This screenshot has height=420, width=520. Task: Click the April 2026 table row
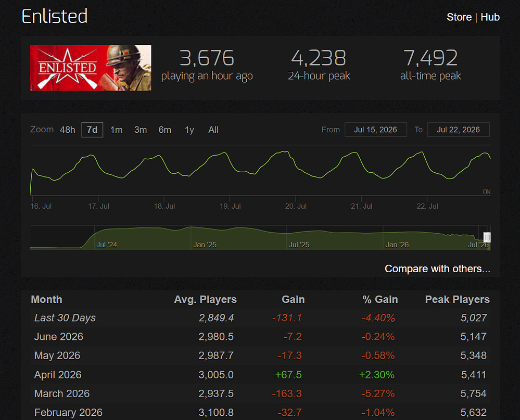coord(260,375)
